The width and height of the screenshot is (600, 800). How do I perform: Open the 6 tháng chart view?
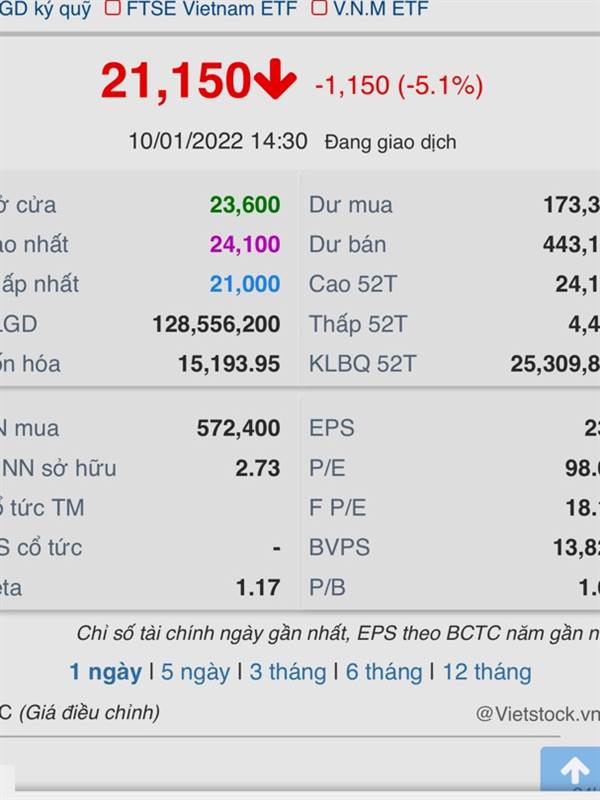384,672
